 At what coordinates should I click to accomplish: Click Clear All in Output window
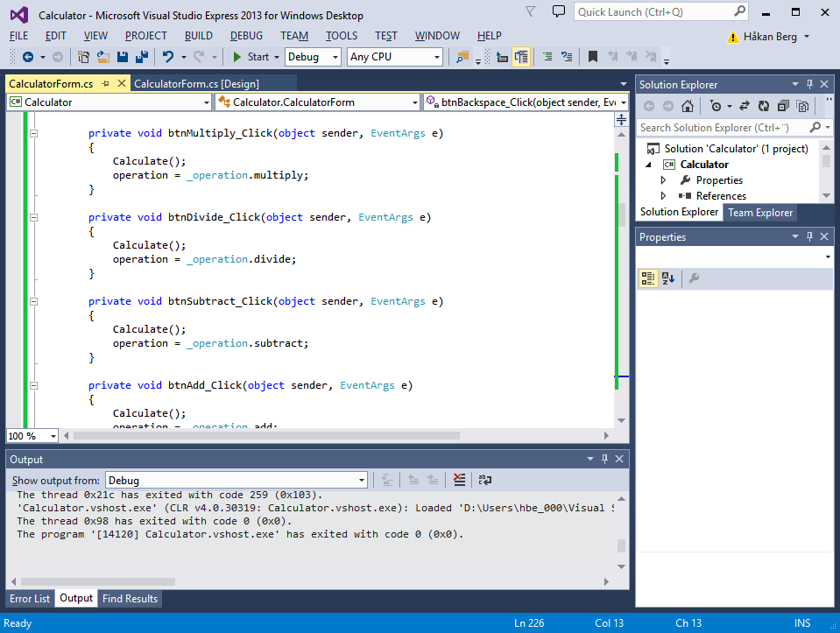(459, 480)
